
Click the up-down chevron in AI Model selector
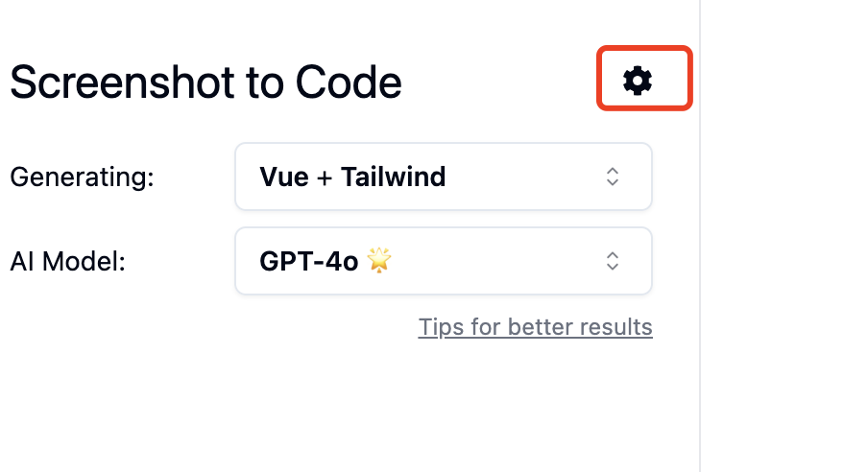[613, 261]
